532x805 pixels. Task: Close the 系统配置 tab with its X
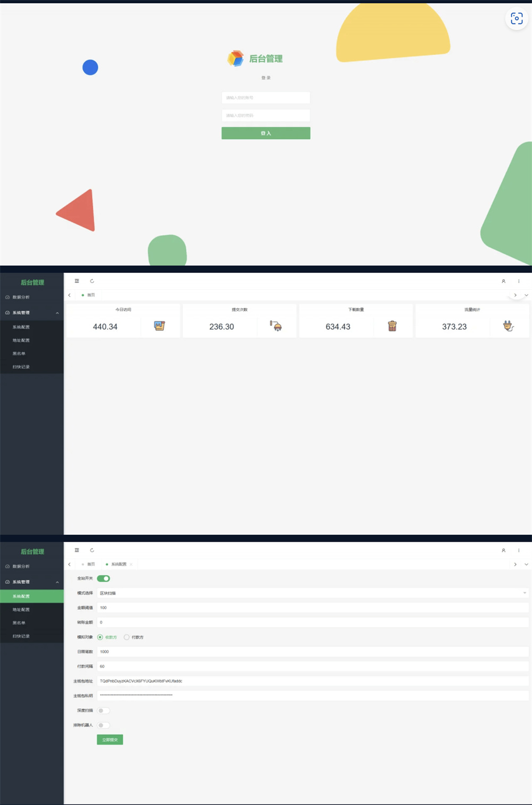[131, 565]
